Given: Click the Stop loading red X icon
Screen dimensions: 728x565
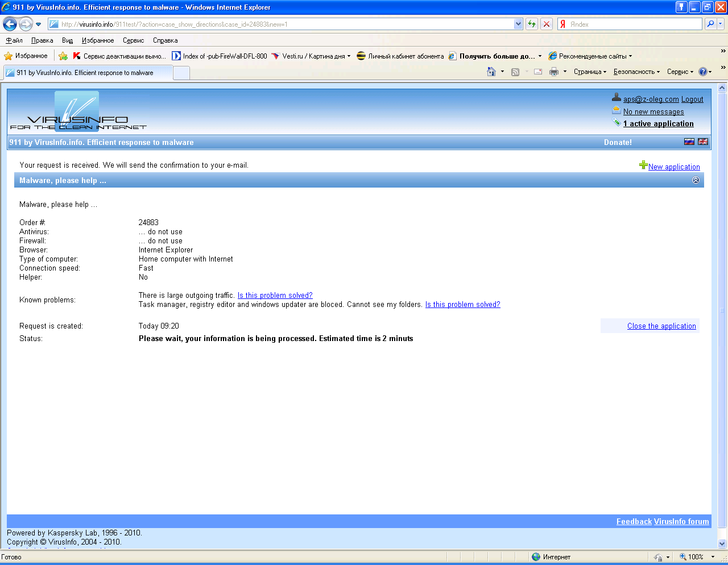Looking at the screenshot, I should tap(547, 24).
